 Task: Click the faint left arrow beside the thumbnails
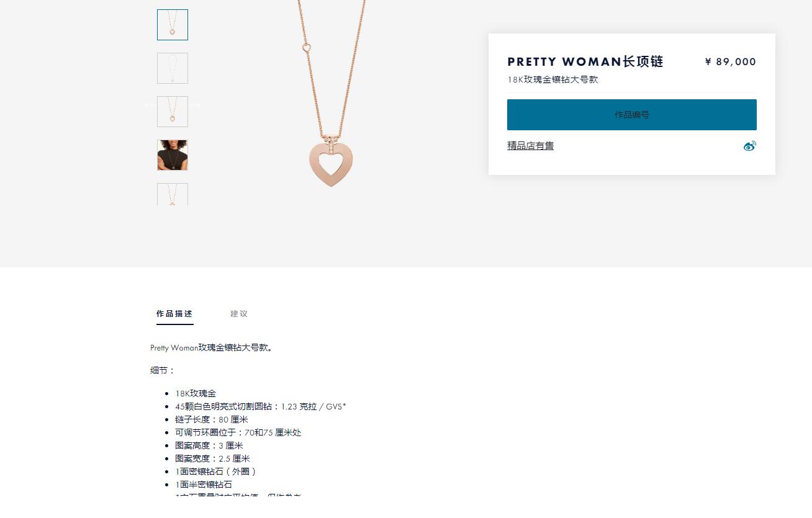coord(149,105)
